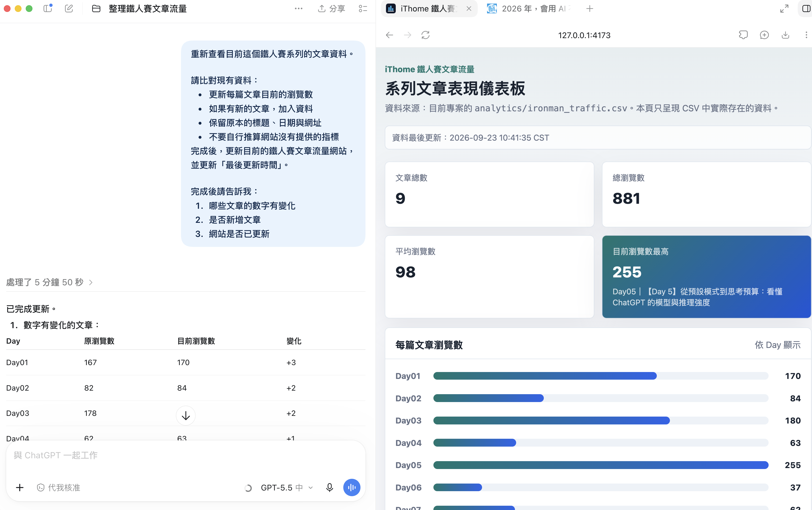This screenshot has width=812, height=510.
Task: Click the +3 change value
Action: [x=291, y=362]
